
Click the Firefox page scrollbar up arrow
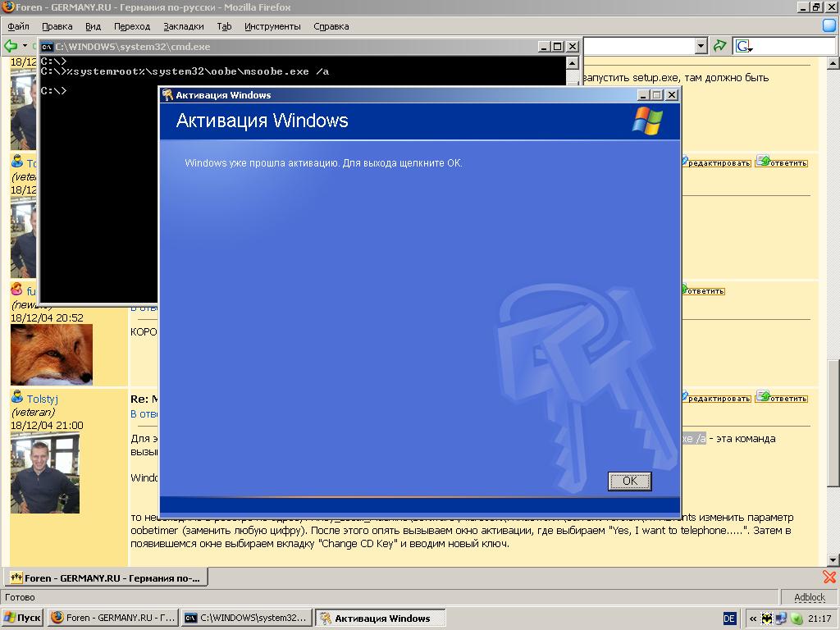[833, 64]
